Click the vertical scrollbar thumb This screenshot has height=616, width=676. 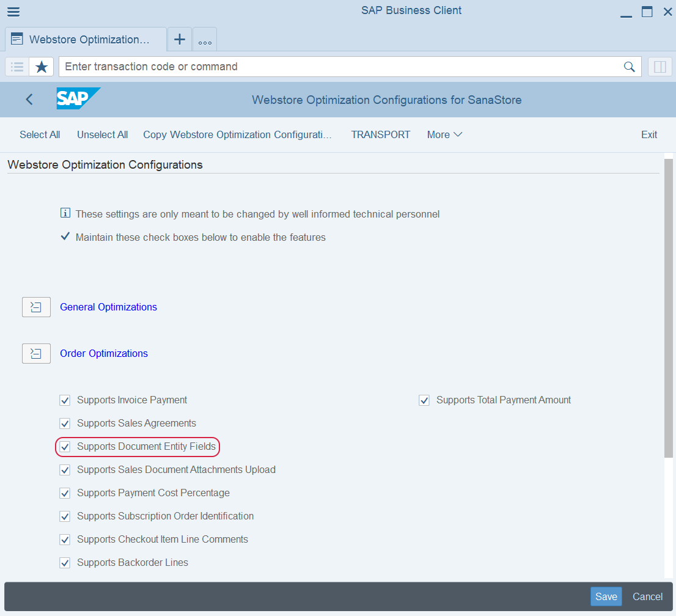(668, 306)
